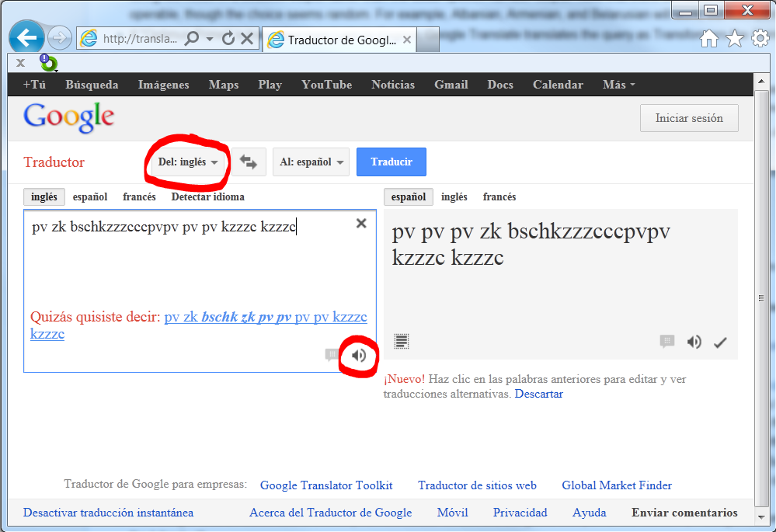Click 'Desactivar traducción instantánea'
Viewport: 776px width, 532px height.
coord(109,513)
